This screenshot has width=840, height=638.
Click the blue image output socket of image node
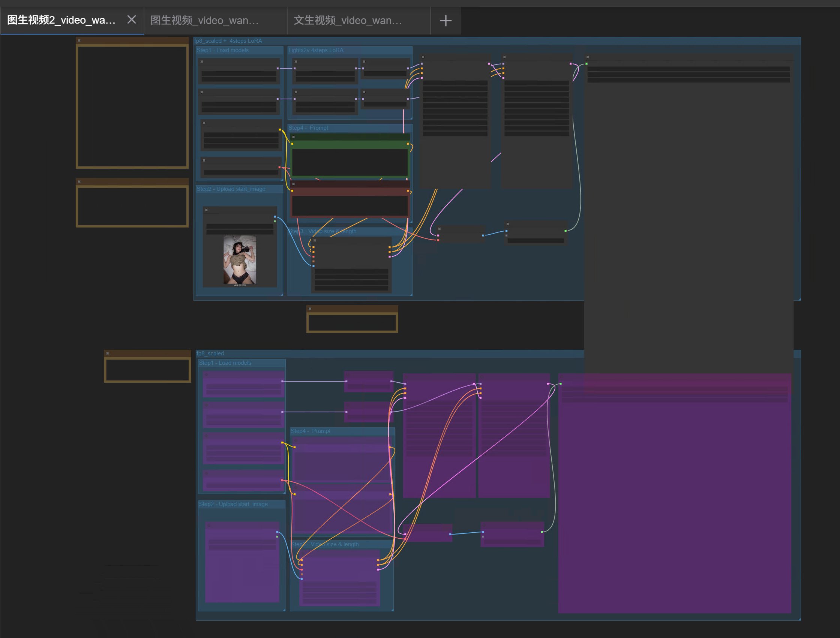point(274,217)
